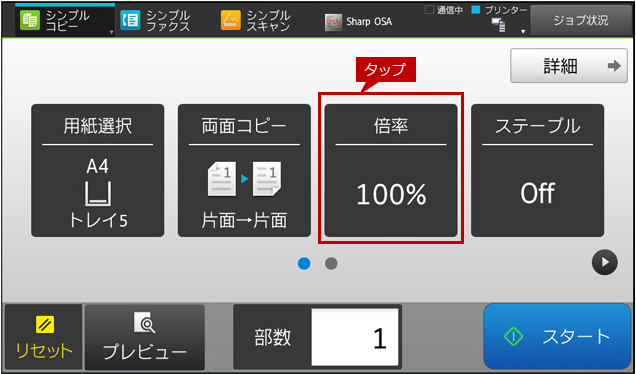The height and width of the screenshot is (374, 636).
Task: Select the first page indicator dot
Action: click(x=304, y=264)
